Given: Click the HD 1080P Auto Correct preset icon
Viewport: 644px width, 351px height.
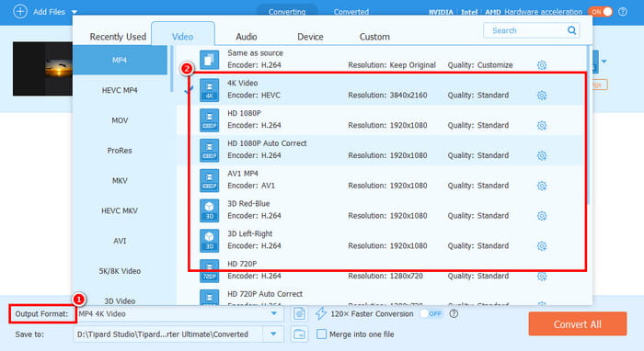Looking at the screenshot, I should pyautogui.click(x=210, y=150).
